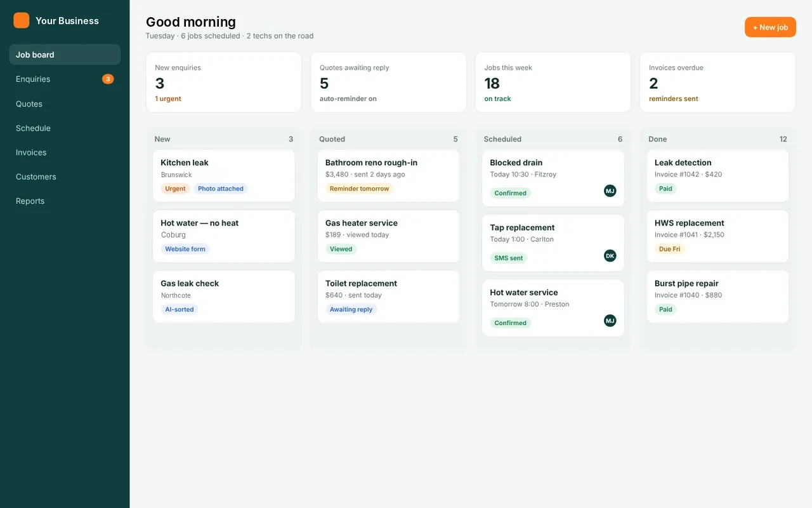
Task: Click the Viewed status tag
Action: tap(341, 249)
